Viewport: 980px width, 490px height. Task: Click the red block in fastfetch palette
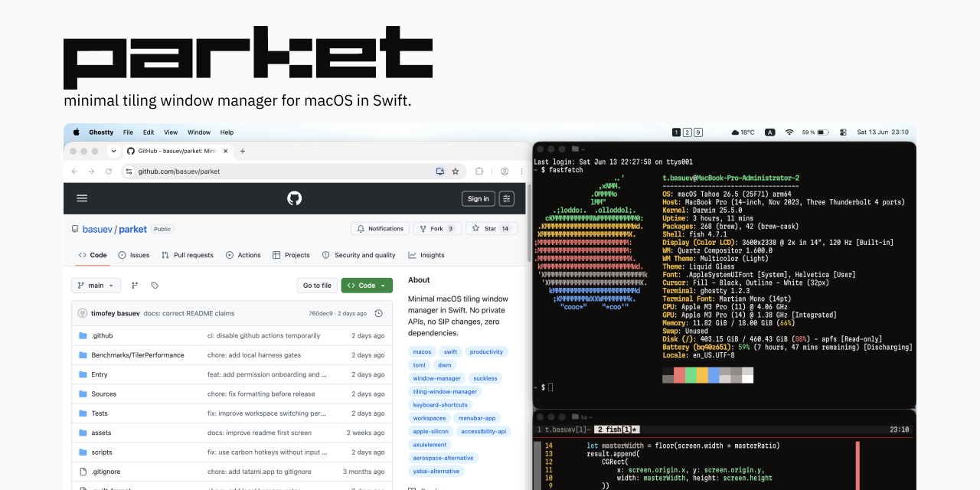click(679, 375)
